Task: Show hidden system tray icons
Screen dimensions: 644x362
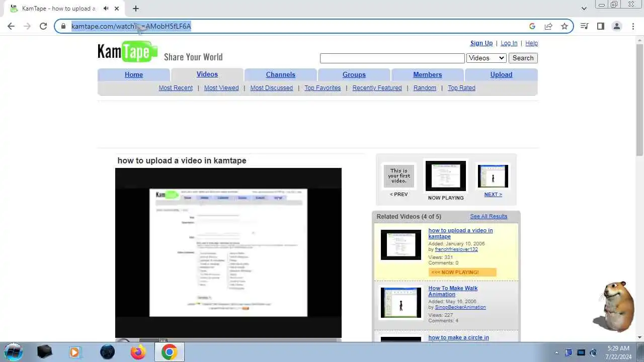Action: point(556,352)
